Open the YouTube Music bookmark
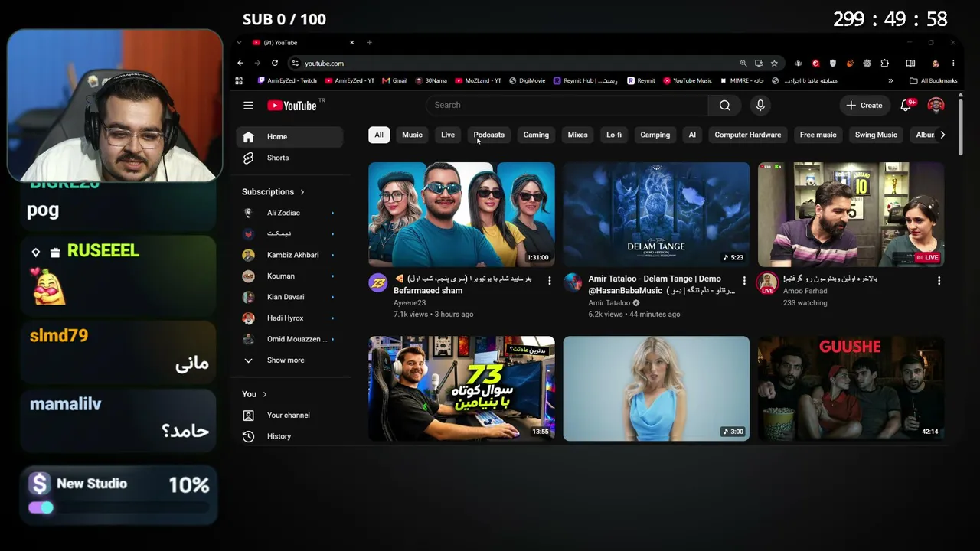This screenshot has height=551, width=980. click(688, 80)
